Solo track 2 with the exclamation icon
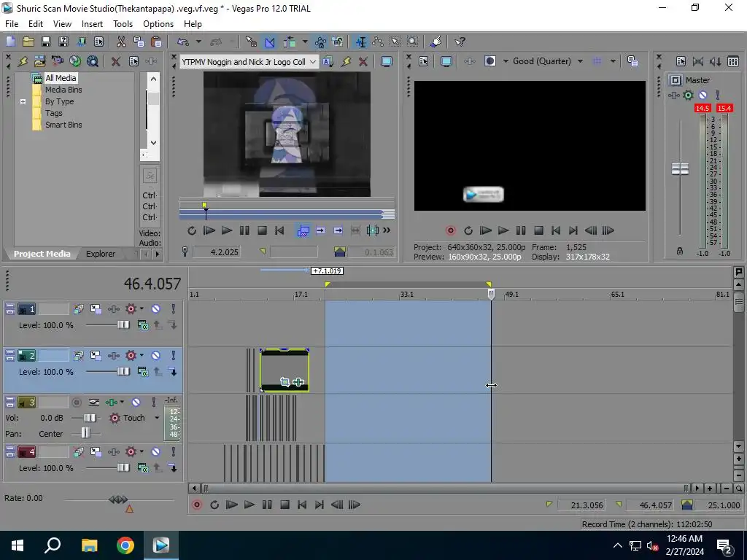Viewport: 747px width, 560px height. 174,356
